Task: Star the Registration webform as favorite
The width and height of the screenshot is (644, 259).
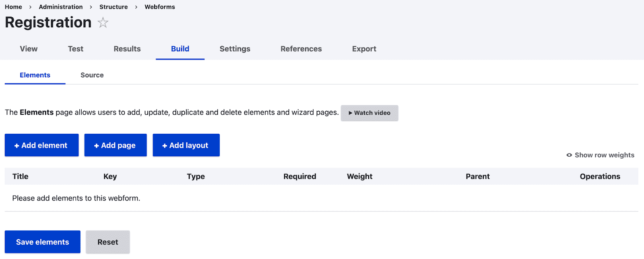Action: click(x=103, y=23)
